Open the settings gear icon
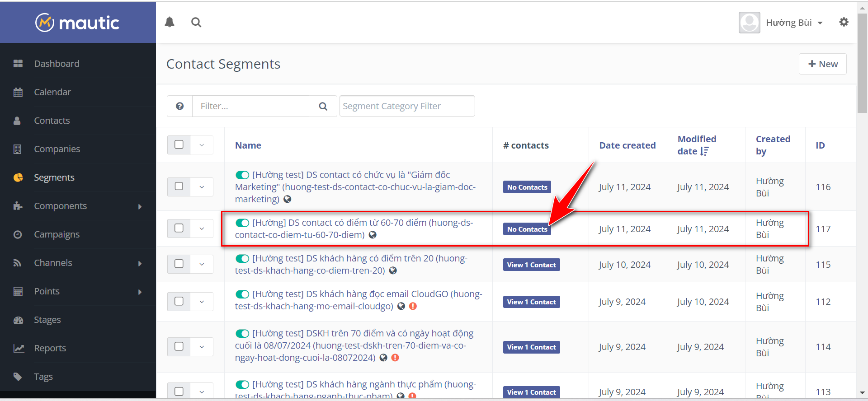868x401 pixels. [844, 22]
